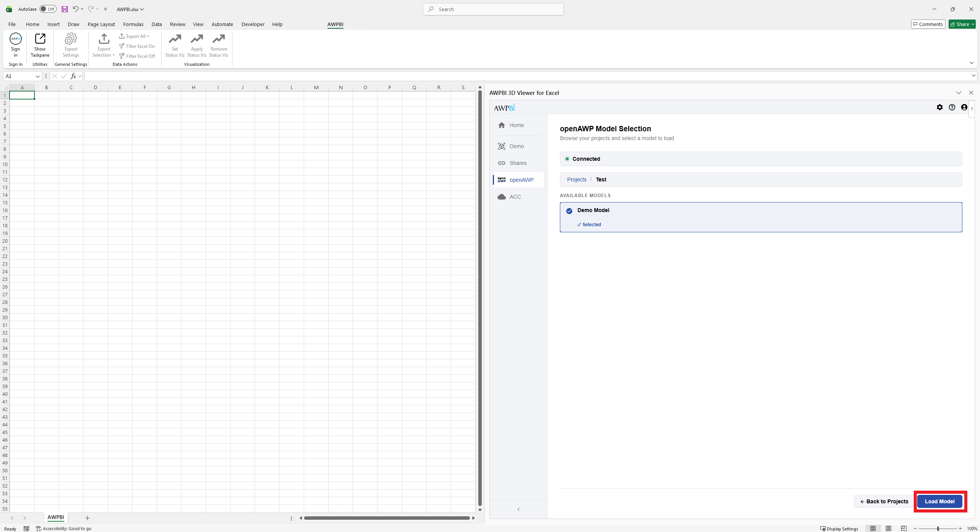Click the Search box
Image resolution: width=980 pixels, height=532 pixels.
click(493, 9)
